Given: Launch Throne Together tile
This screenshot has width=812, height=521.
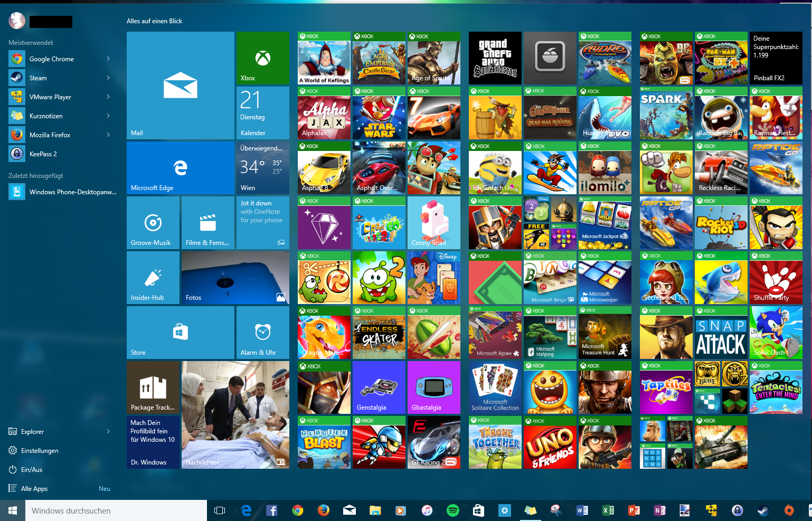Looking at the screenshot, I should (x=495, y=442).
